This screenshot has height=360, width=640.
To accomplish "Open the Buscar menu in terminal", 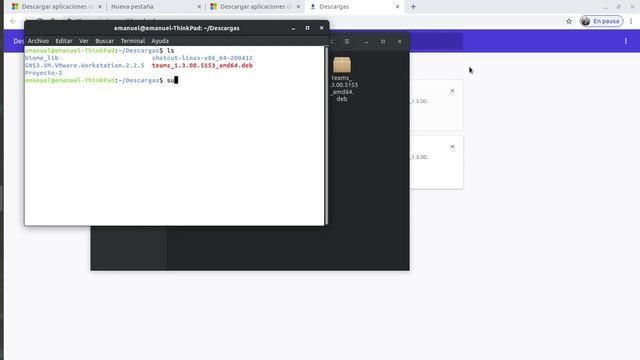I will coord(104,41).
